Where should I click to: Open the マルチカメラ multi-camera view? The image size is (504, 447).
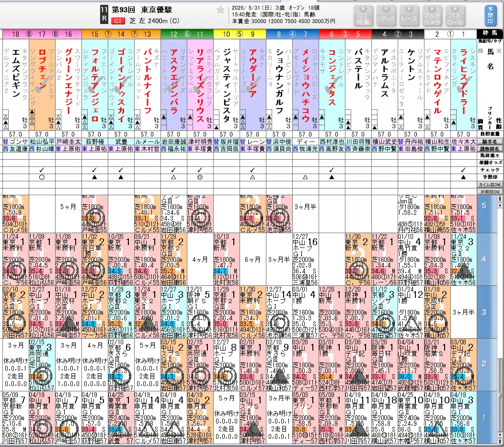pyautogui.click(x=432, y=15)
